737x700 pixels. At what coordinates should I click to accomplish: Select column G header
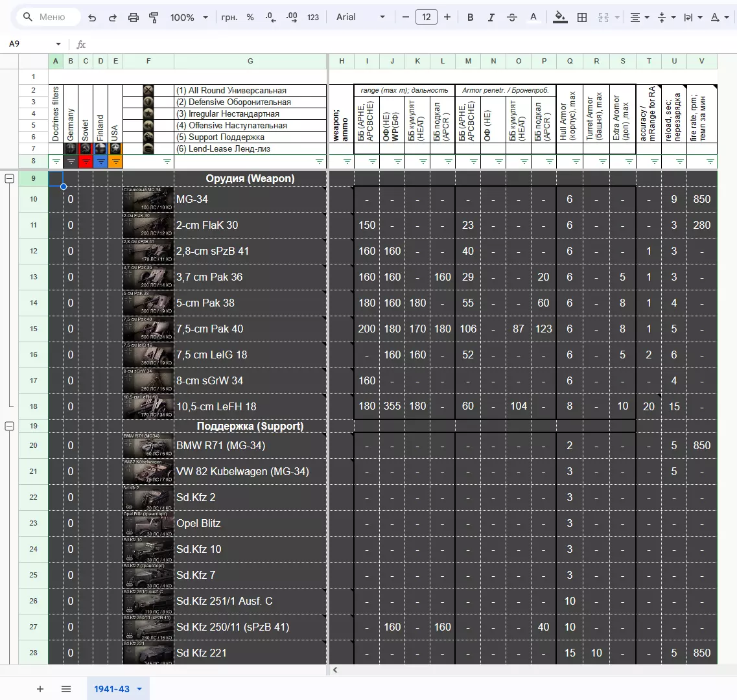[x=250, y=61]
